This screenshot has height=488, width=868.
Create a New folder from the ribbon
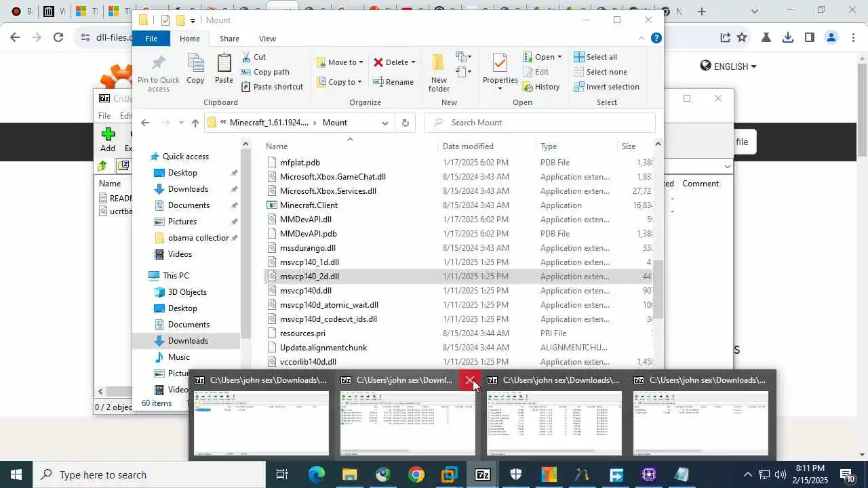tap(439, 73)
